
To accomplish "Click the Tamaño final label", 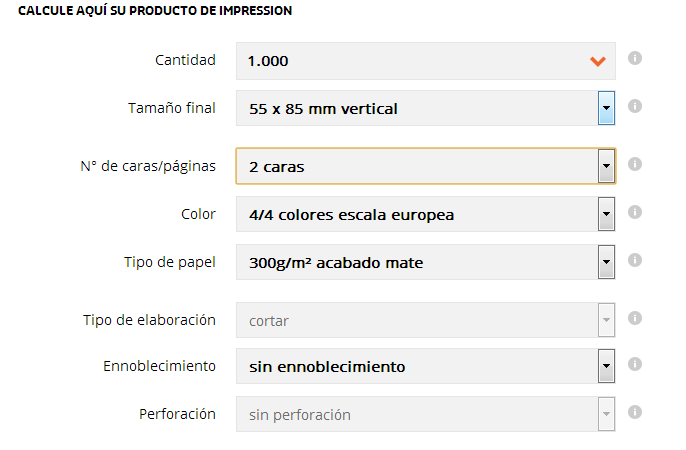I will 172,108.
